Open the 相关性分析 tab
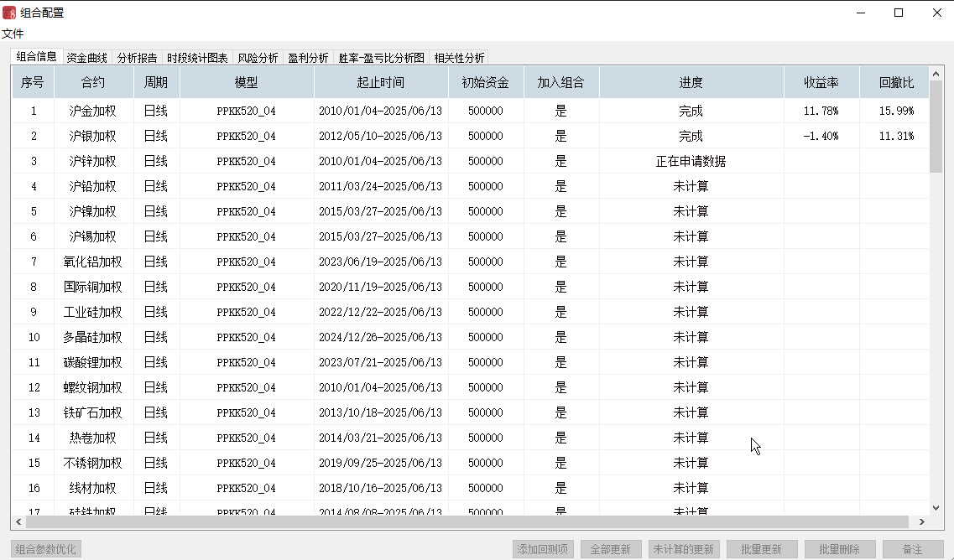The image size is (954, 560). (x=459, y=58)
